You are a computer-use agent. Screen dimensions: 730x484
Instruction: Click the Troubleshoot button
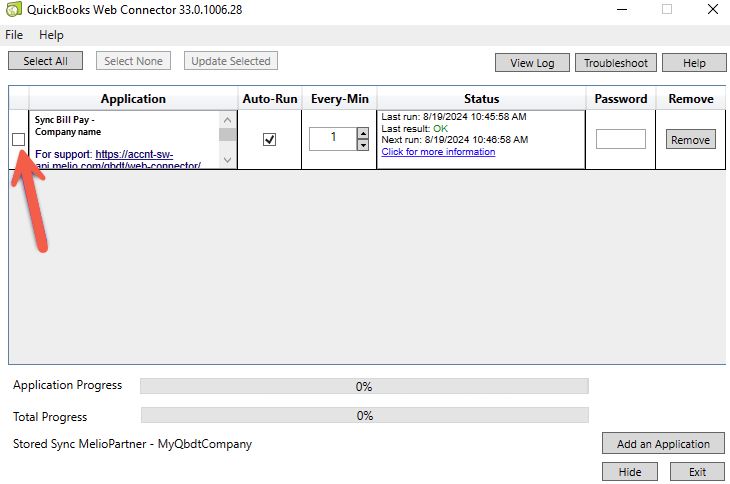pyautogui.click(x=614, y=62)
